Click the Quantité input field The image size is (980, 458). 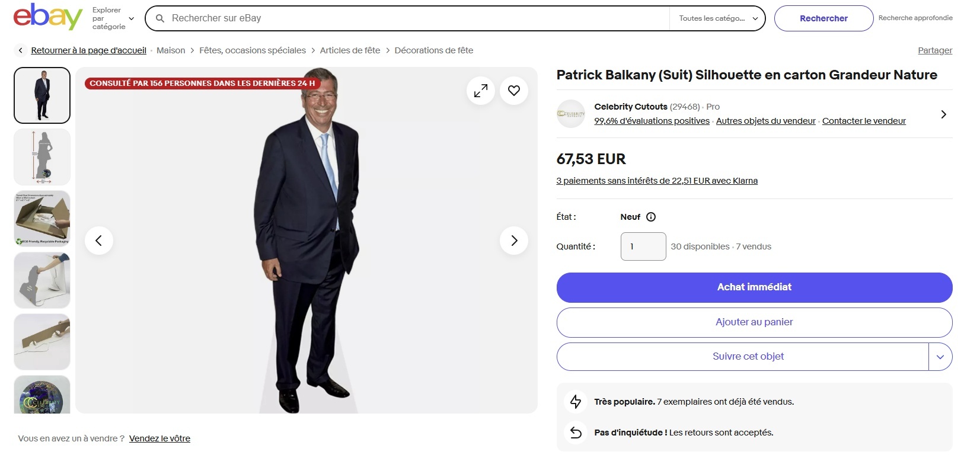point(643,246)
